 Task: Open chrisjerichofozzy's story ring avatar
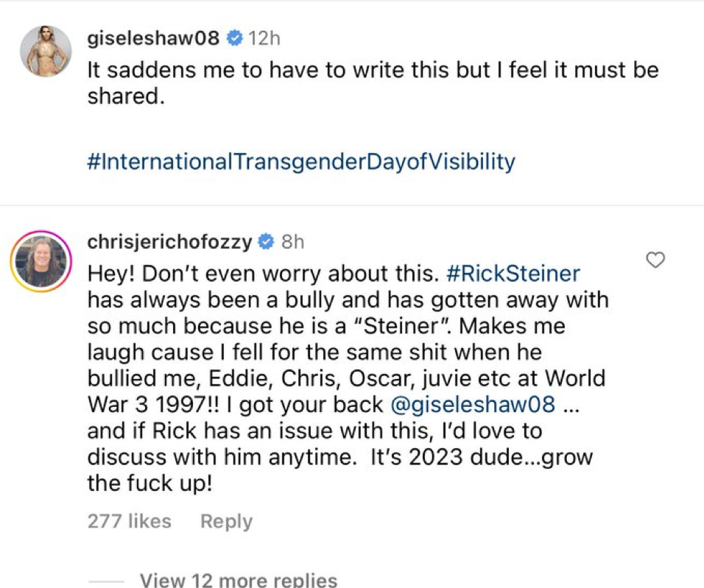coord(41,261)
